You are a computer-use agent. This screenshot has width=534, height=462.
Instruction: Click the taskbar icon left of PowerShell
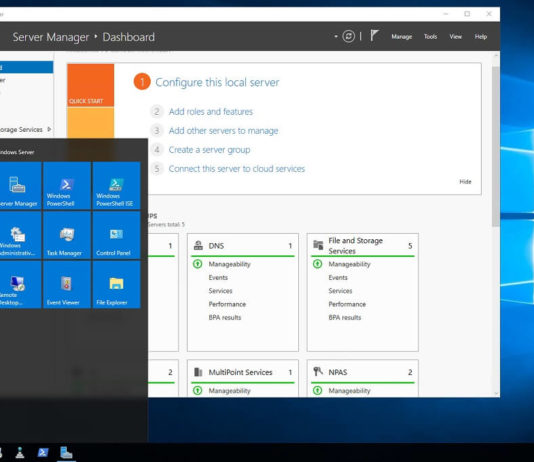20,452
